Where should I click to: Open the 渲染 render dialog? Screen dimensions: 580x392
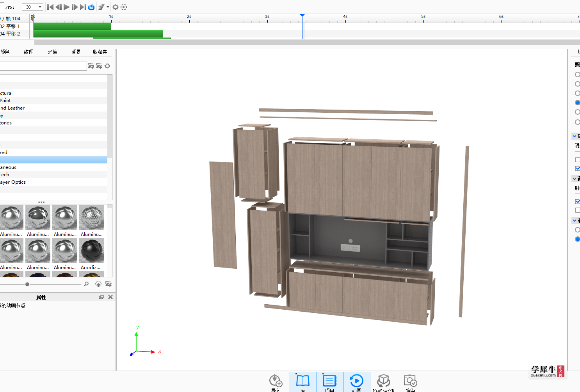point(410,382)
